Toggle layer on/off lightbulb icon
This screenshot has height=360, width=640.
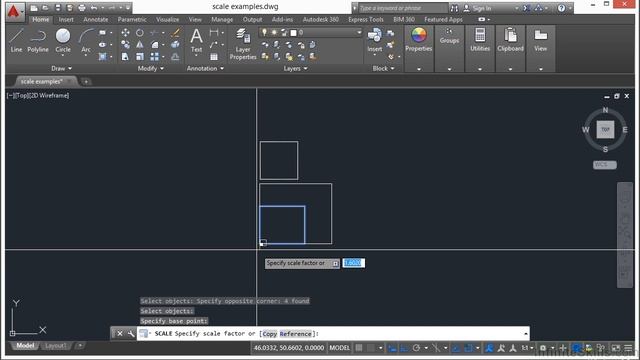(x=264, y=32)
